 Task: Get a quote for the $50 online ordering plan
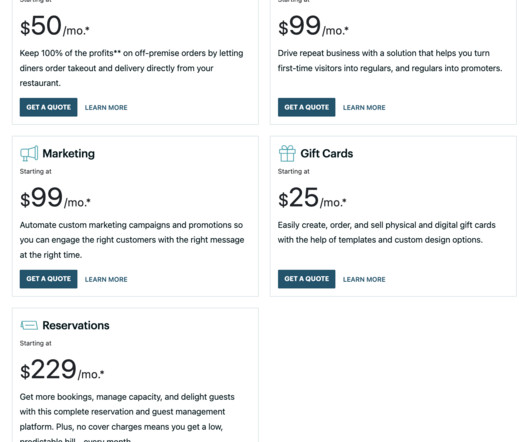pos(48,107)
